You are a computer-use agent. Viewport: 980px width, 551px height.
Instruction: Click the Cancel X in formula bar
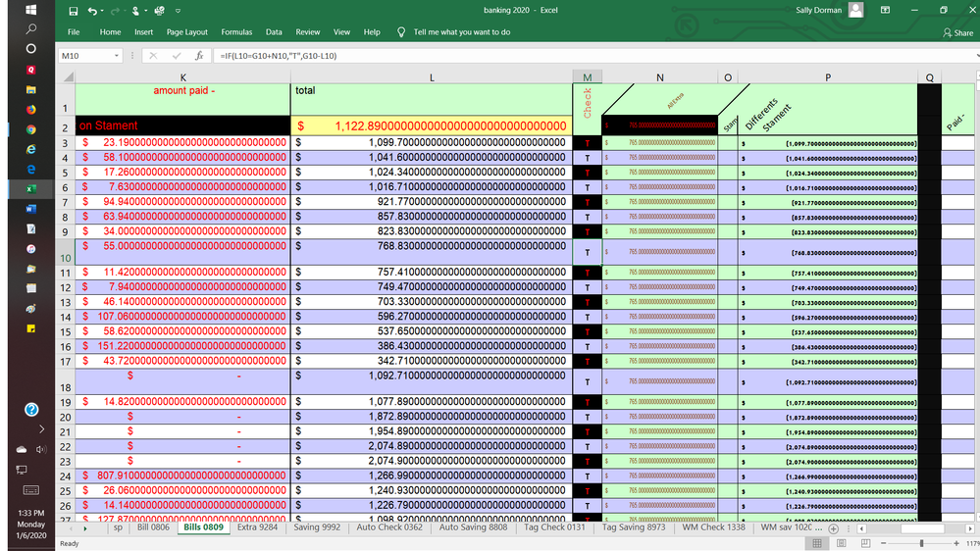[153, 56]
